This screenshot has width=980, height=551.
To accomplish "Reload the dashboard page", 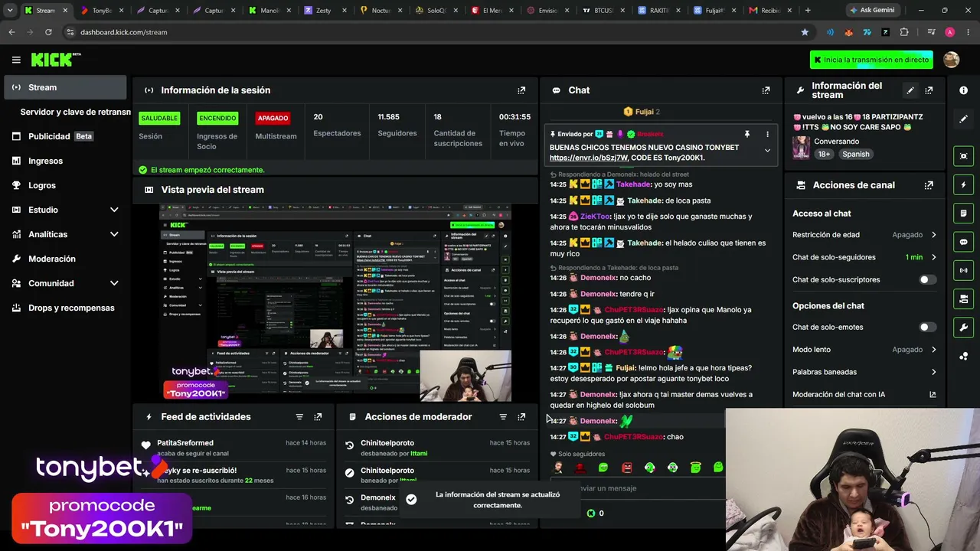I will tap(48, 32).
